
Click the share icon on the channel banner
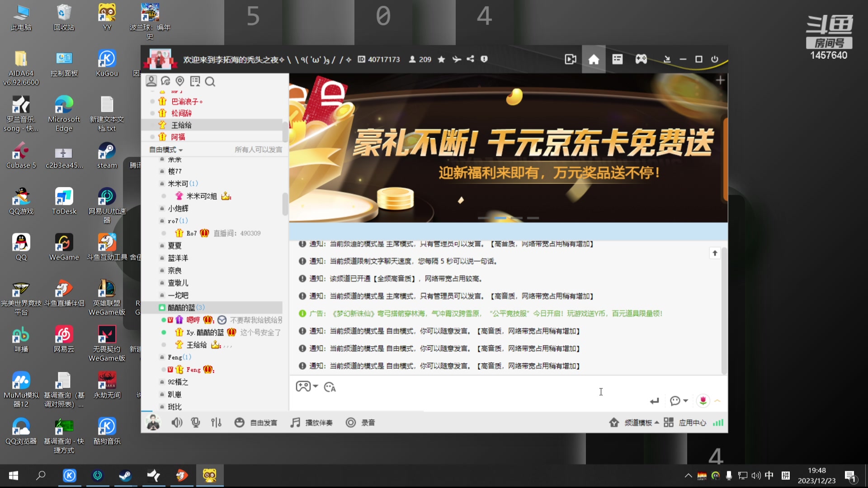click(x=471, y=59)
